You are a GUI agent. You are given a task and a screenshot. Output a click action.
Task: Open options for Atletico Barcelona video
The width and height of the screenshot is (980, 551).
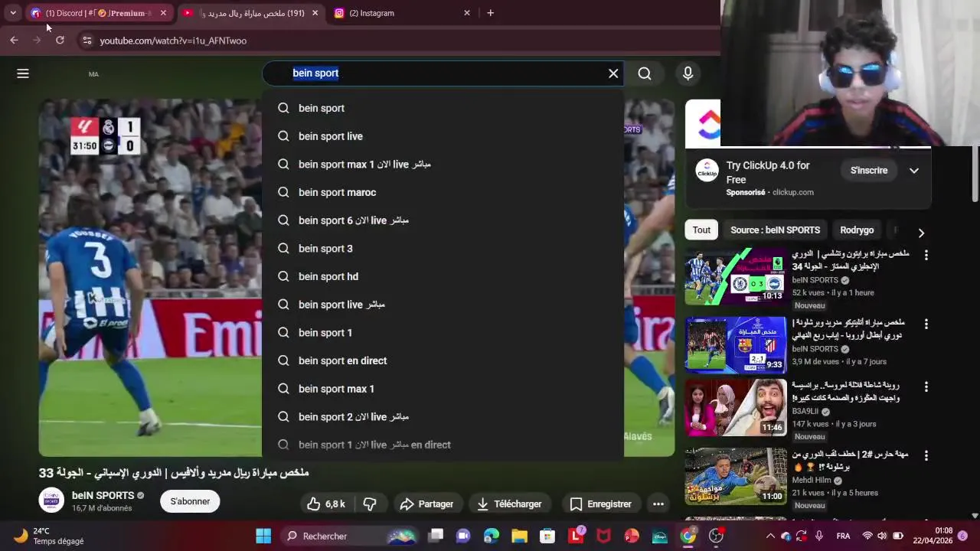[x=926, y=324]
